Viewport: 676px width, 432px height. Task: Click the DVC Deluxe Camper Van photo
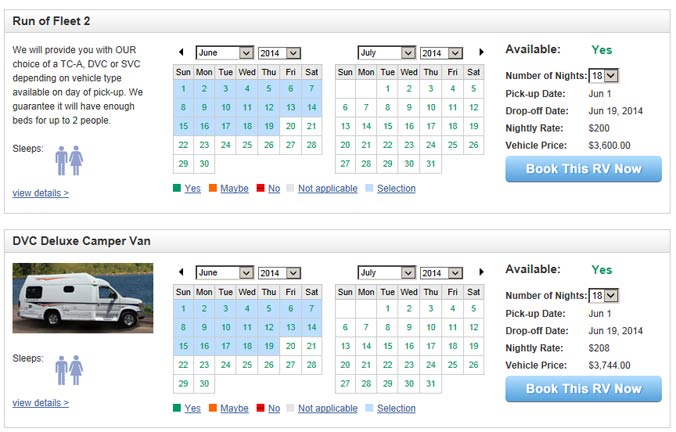83,298
